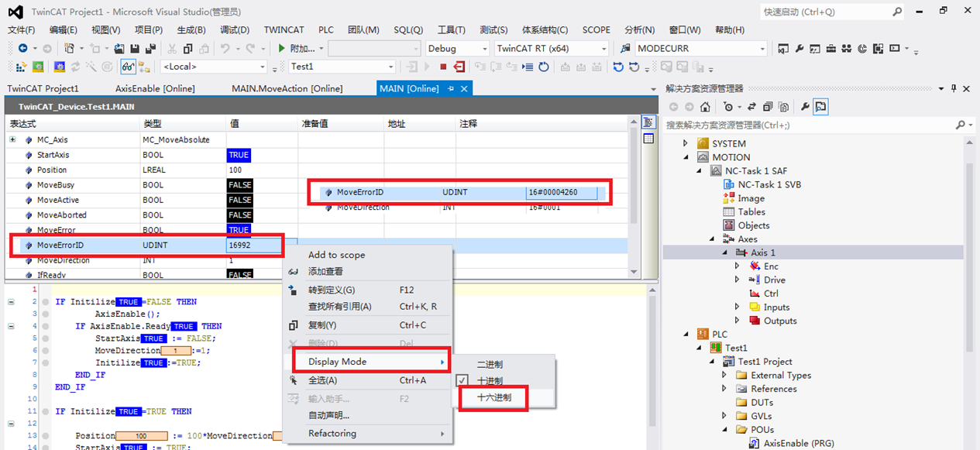Open the Refactoring submenu
The height and width of the screenshot is (450, 980).
(x=367, y=433)
